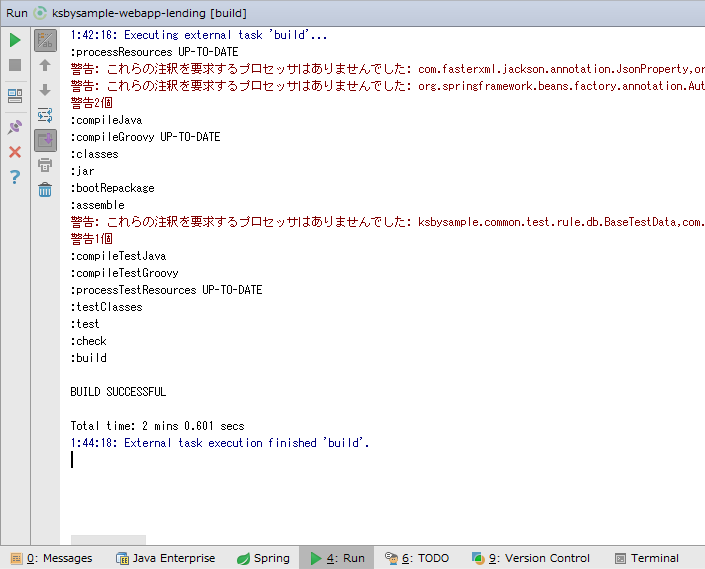705x569 pixels.
Task: Click the ':compileGroovy UP-TO-DATE' line
Action: [x=145, y=137]
